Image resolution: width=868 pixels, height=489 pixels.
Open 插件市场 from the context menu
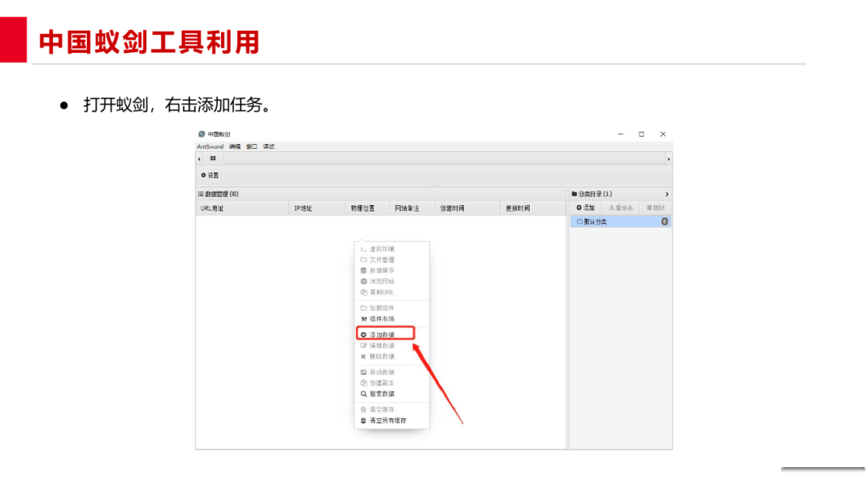coord(392,319)
